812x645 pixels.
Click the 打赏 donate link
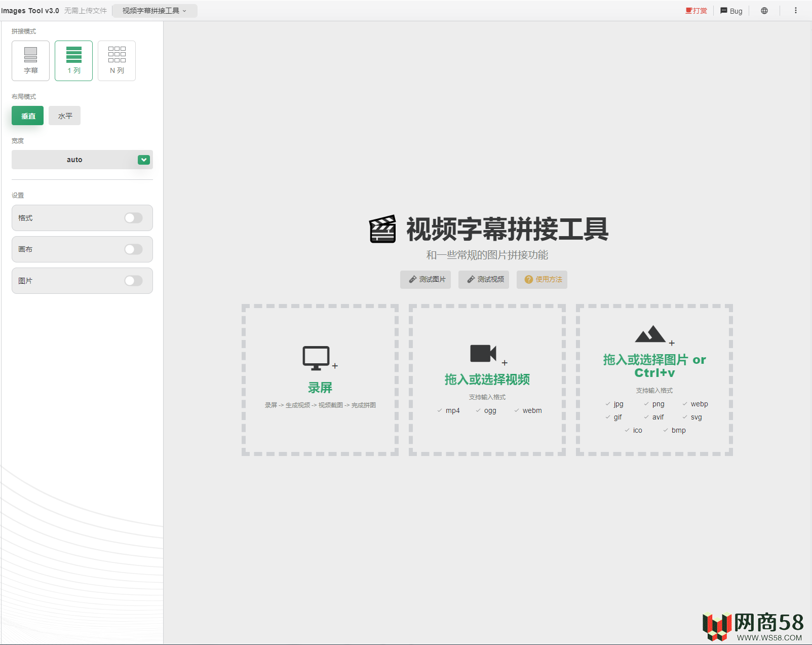697,11
